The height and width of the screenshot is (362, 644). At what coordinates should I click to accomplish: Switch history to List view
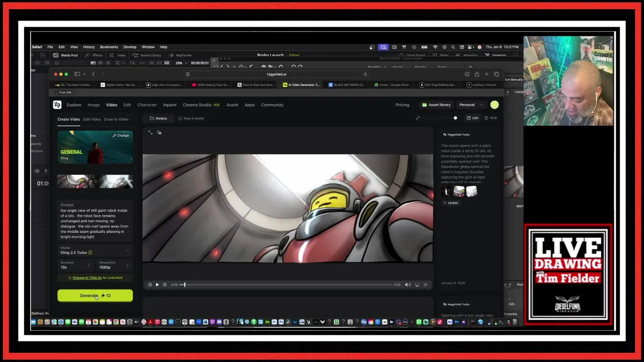tap(472, 118)
